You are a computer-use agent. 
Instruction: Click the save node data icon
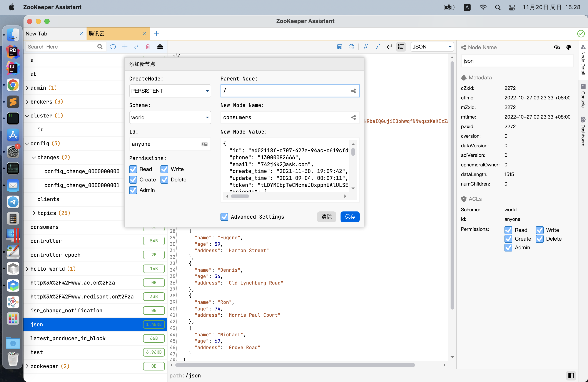point(339,47)
